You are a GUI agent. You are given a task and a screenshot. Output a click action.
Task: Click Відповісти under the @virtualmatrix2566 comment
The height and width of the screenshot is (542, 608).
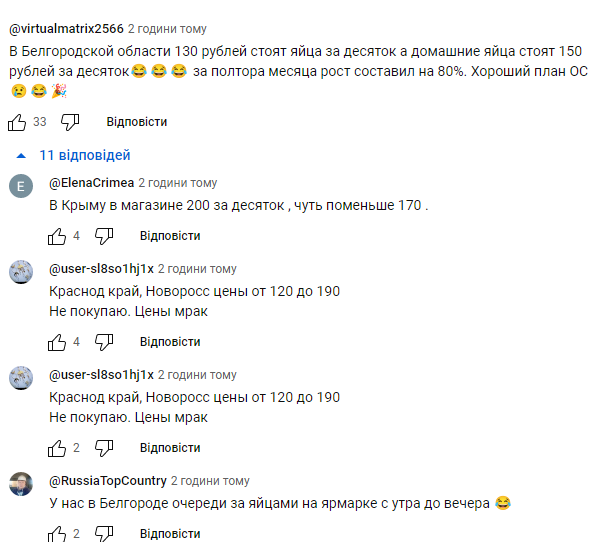(137, 122)
